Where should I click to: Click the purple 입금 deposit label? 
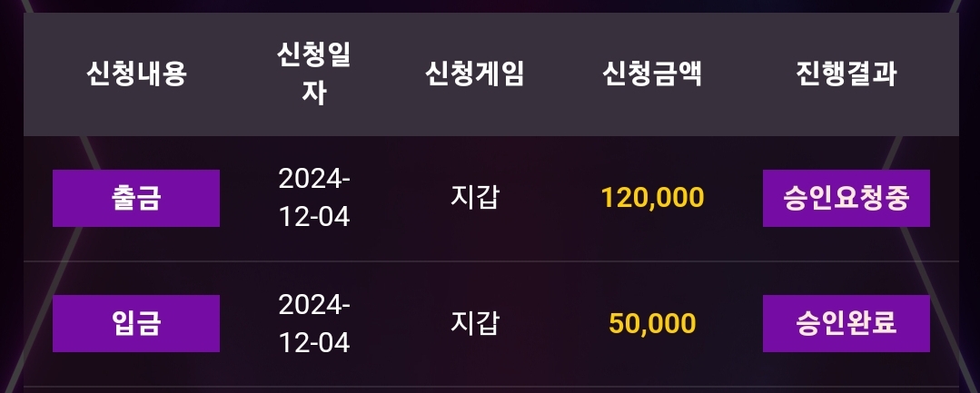pos(136,323)
